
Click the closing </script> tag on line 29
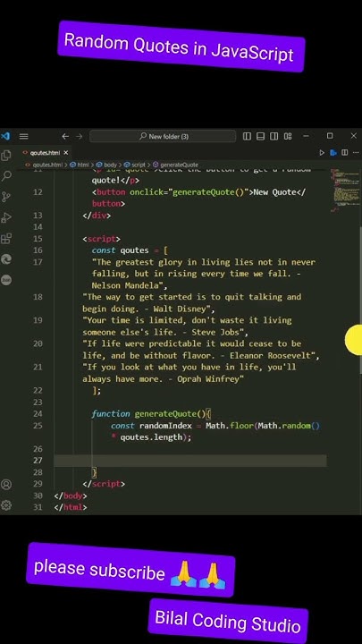[x=104, y=484]
